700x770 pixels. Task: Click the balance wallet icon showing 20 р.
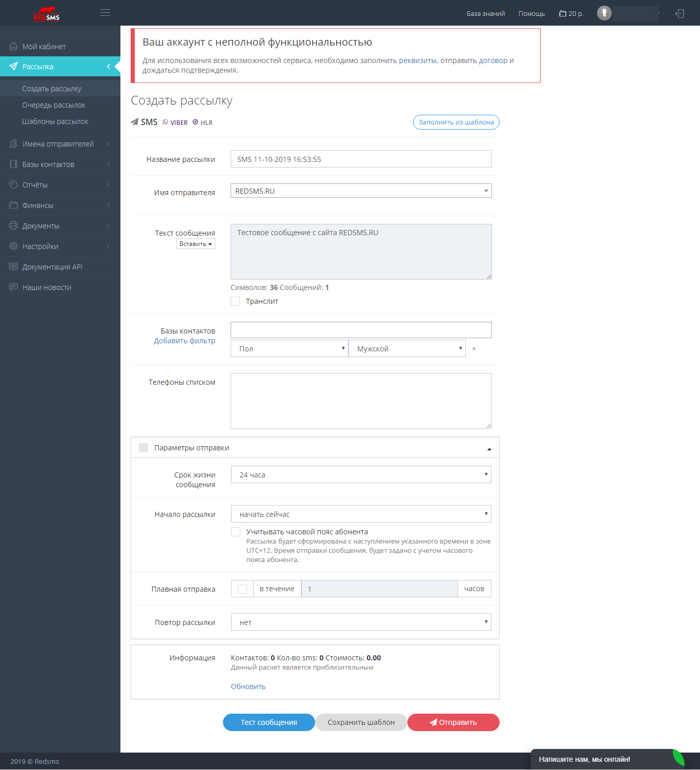562,14
